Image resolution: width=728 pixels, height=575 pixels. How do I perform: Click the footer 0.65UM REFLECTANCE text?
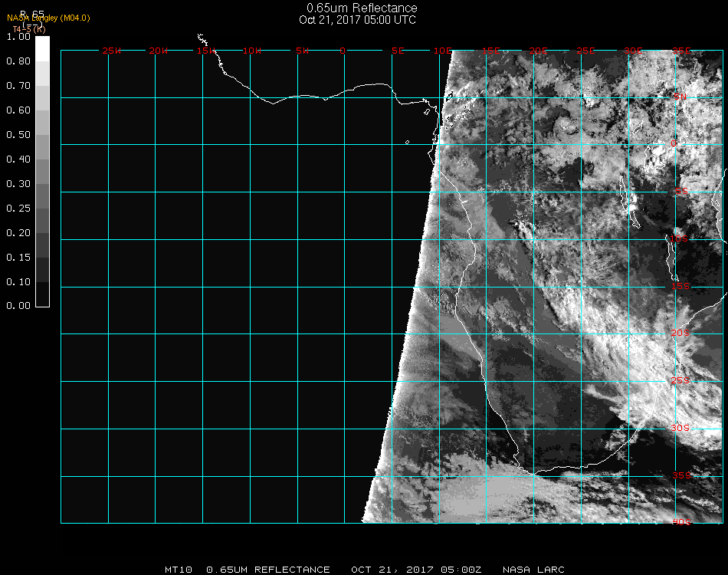point(268,570)
